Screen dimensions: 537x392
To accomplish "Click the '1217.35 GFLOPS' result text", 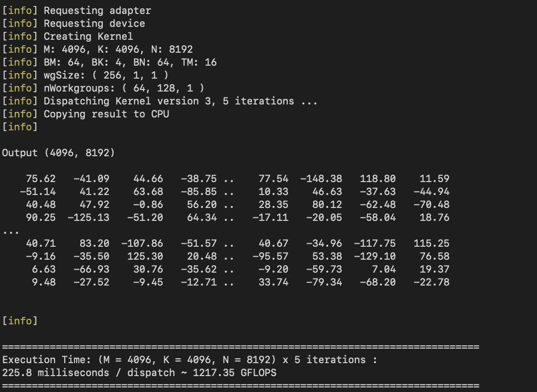I will (235, 373).
